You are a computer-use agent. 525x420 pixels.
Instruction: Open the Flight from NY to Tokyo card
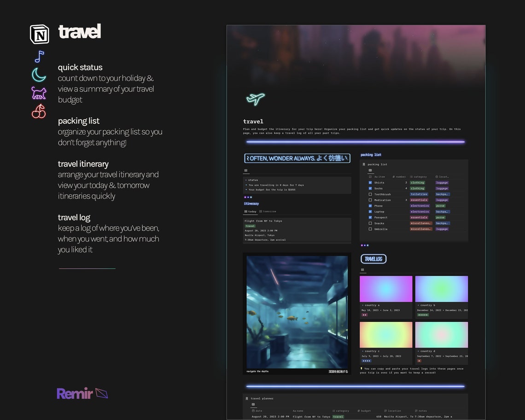297,230
